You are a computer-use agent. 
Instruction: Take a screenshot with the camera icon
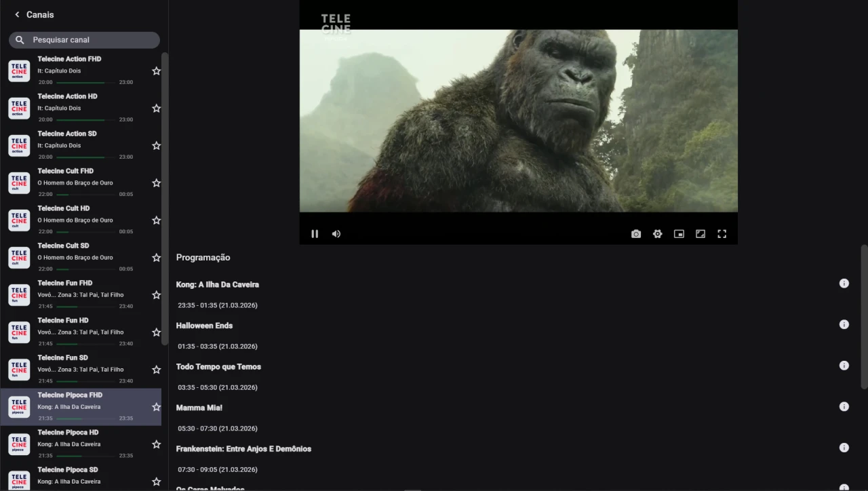[x=635, y=233]
